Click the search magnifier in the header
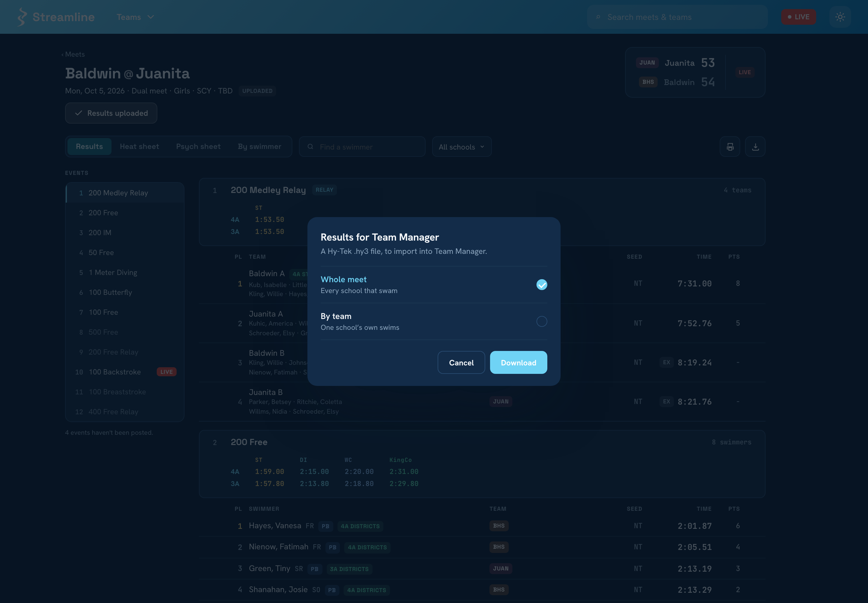 click(x=598, y=17)
